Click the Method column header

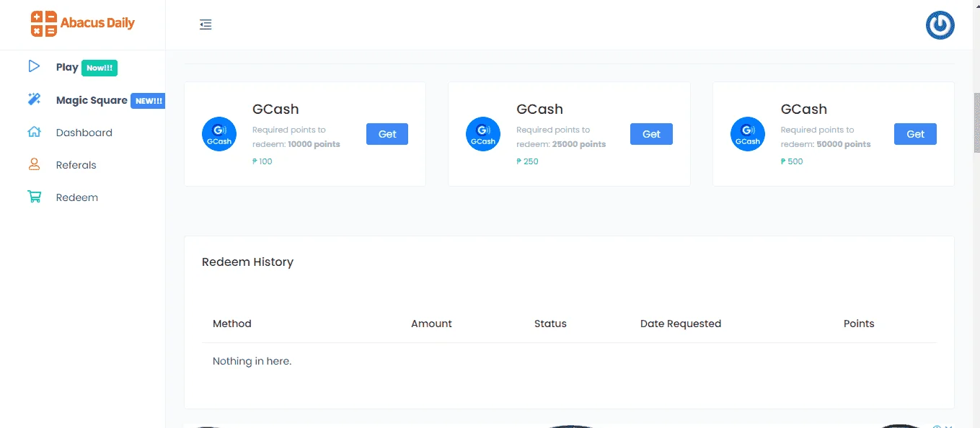pos(232,324)
